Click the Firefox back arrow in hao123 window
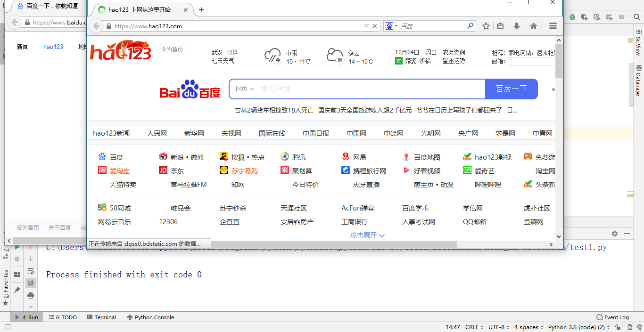The height and width of the screenshot is (332, 644). 96,26
